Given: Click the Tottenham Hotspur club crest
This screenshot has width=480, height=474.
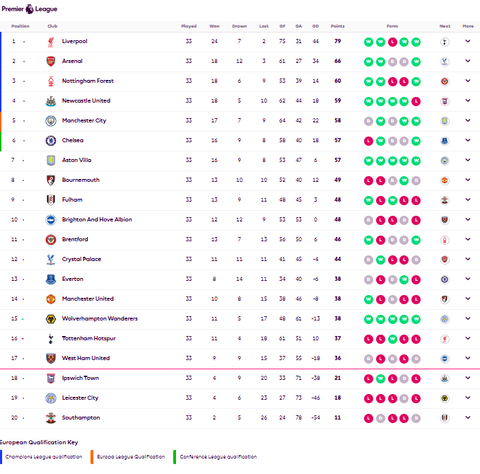Looking at the screenshot, I should (51, 339).
